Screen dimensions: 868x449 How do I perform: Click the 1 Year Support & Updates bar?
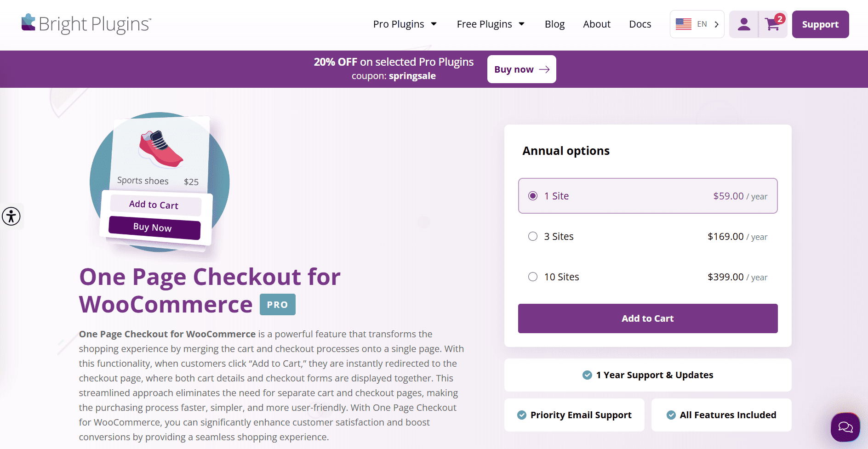point(647,375)
